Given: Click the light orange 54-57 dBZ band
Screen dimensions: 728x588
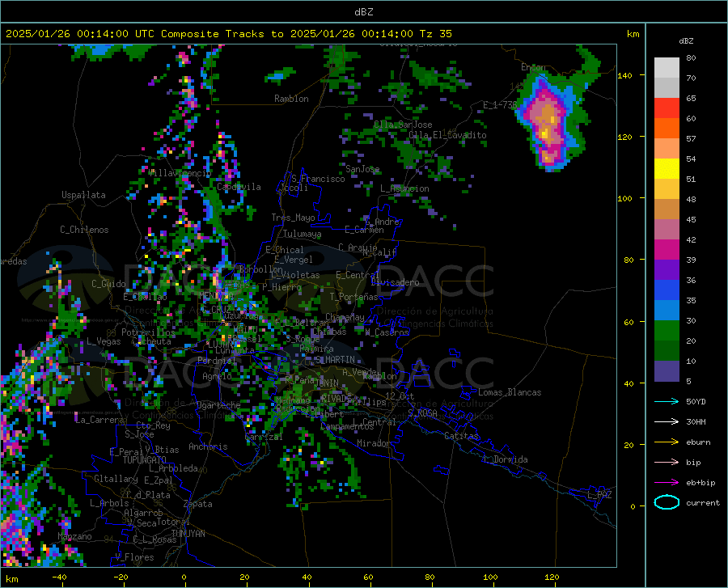Looking at the screenshot, I should 667,149.
